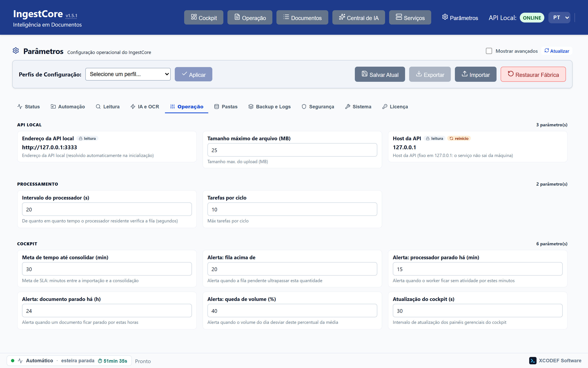This screenshot has height=368, width=588.
Task: Click the layers icon on Backup e Logs
Action: click(251, 107)
